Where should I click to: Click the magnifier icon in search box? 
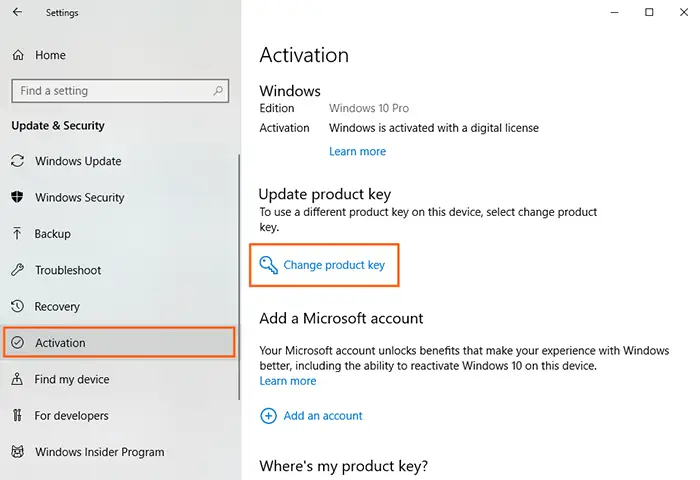pyautogui.click(x=218, y=91)
